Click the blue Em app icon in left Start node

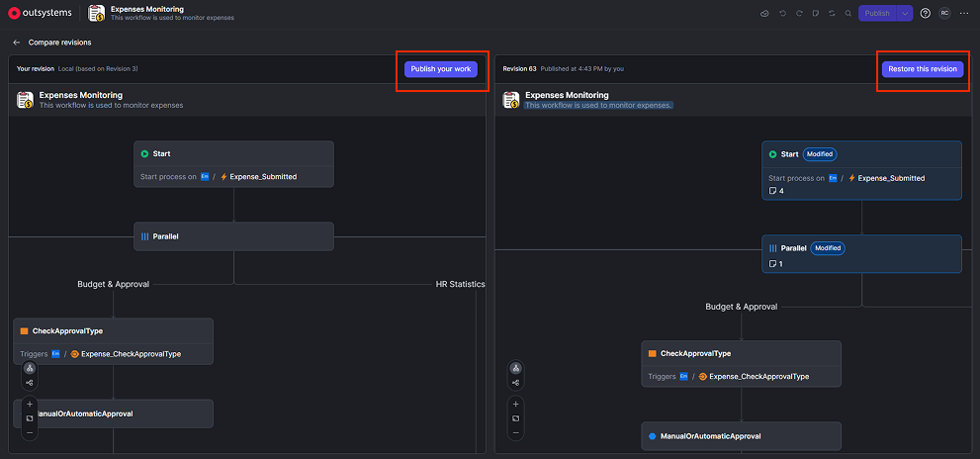point(205,177)
